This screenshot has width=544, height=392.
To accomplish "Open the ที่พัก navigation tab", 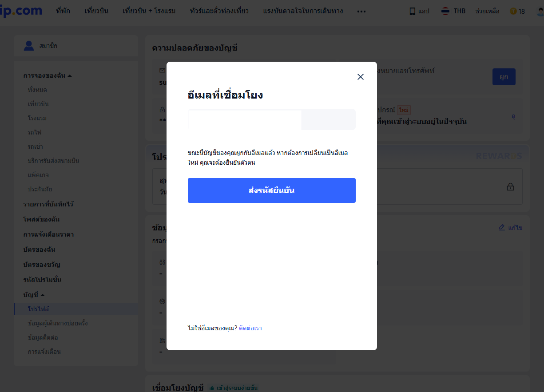I will click(x=64, y=11).
